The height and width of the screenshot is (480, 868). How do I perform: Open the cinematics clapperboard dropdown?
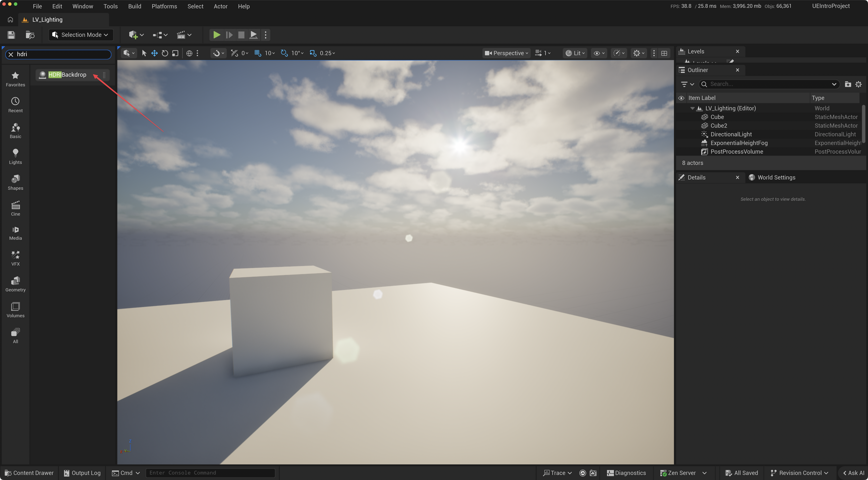(x=184, y=35)
